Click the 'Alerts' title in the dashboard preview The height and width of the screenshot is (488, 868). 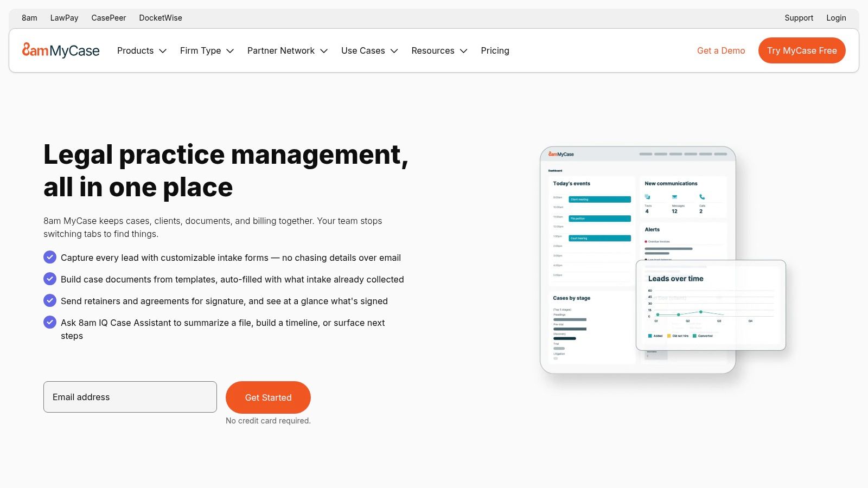pos(652,229)
